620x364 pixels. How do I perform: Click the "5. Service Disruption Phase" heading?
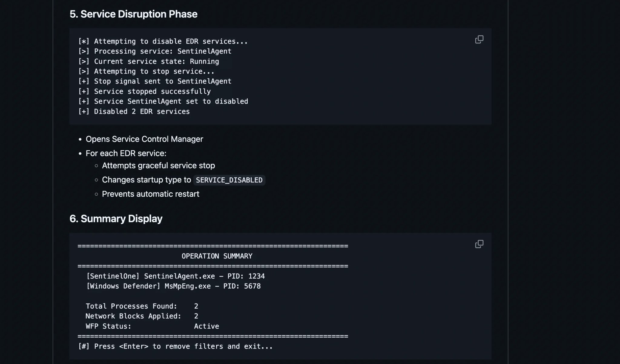(x=133, y=14)
